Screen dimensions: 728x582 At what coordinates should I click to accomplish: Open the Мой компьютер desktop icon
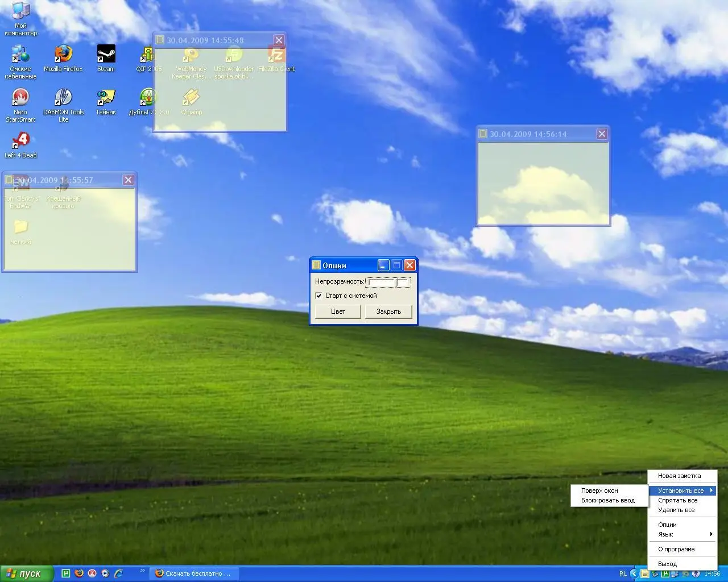click(x=20, y=19)
